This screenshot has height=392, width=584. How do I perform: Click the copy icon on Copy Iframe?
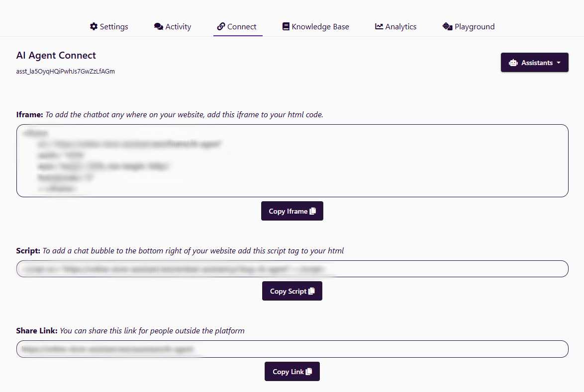[x=313, y=211]
